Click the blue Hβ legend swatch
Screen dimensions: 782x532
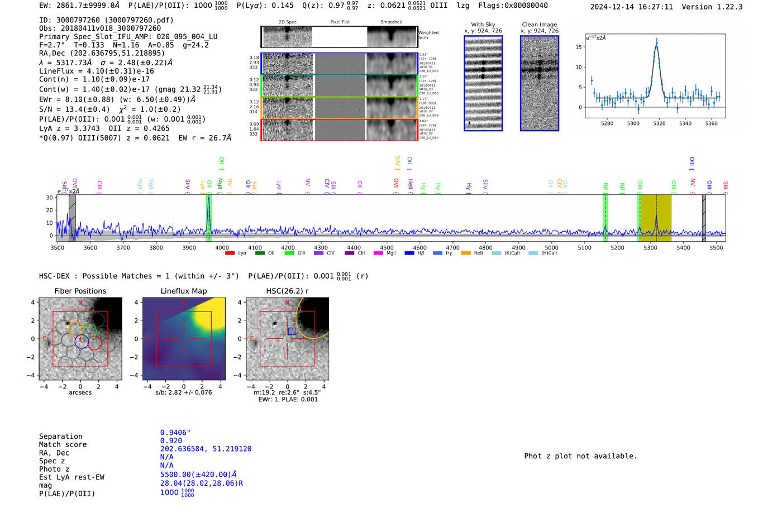point(409,253)
